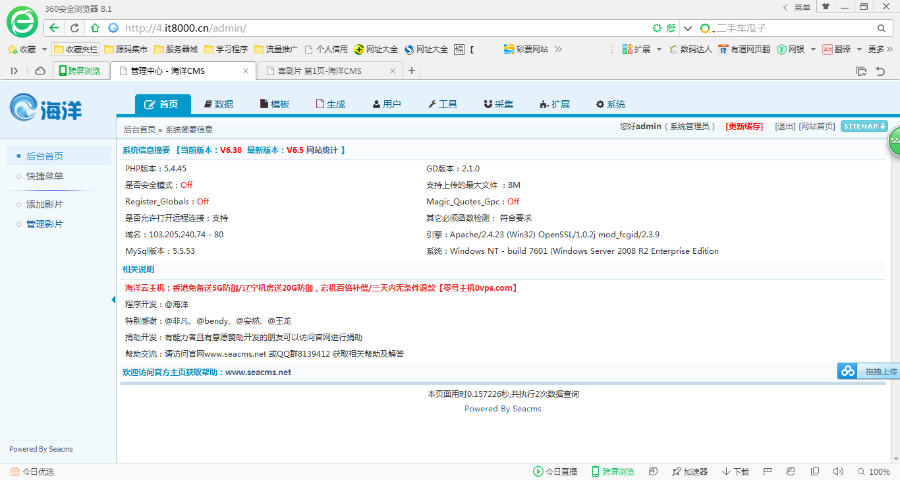Click the green compatibility mode leaf icon
The image size is (900, 480).
coord(670,28)
